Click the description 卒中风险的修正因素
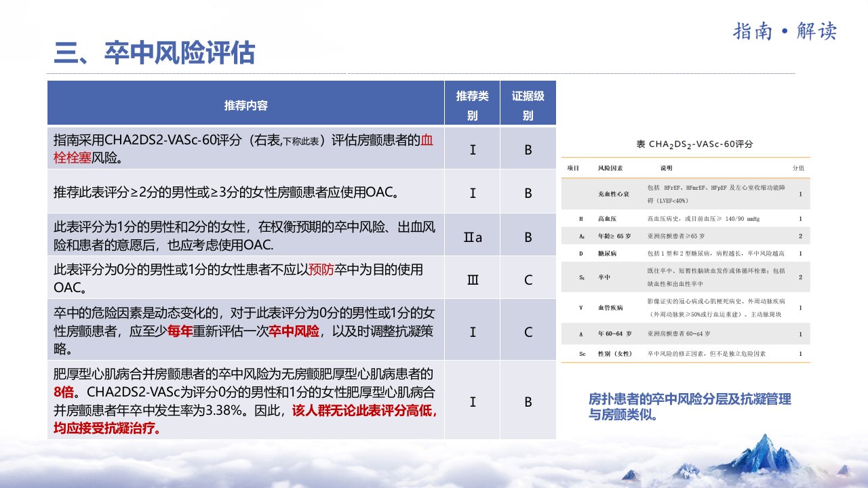868x488 pixels. point(706,354)
